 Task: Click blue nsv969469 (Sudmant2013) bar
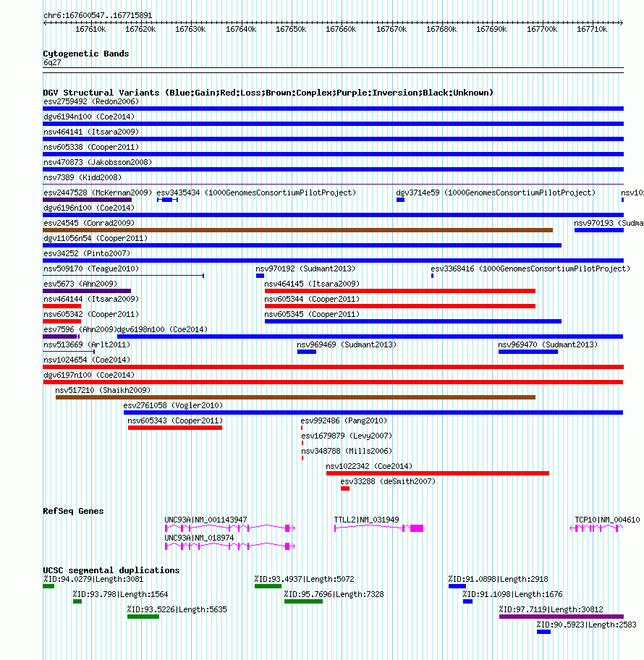pyautogui.click(x=306, y=352)
